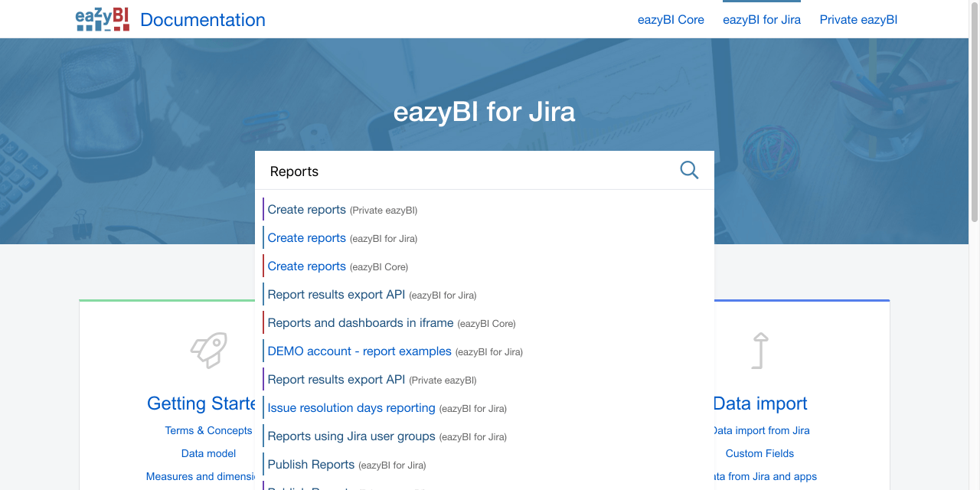Click the Data import upload arrow icon

[759, 351]
